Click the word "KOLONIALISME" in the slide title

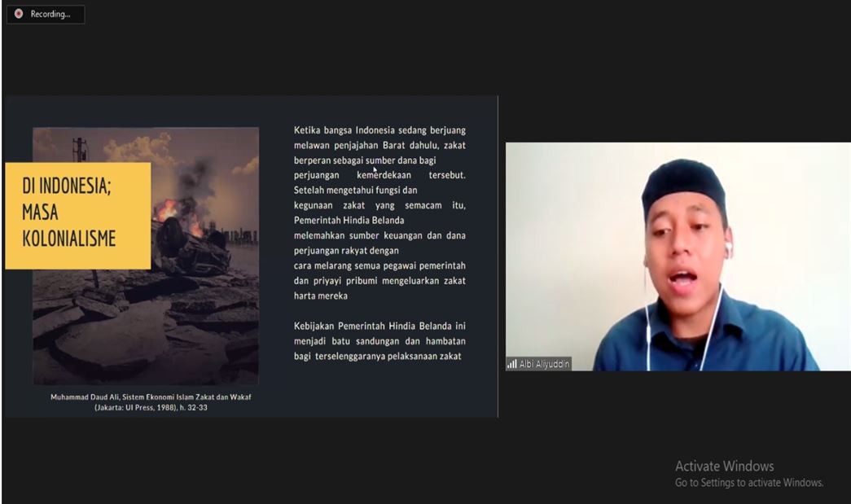coord(68,239)
